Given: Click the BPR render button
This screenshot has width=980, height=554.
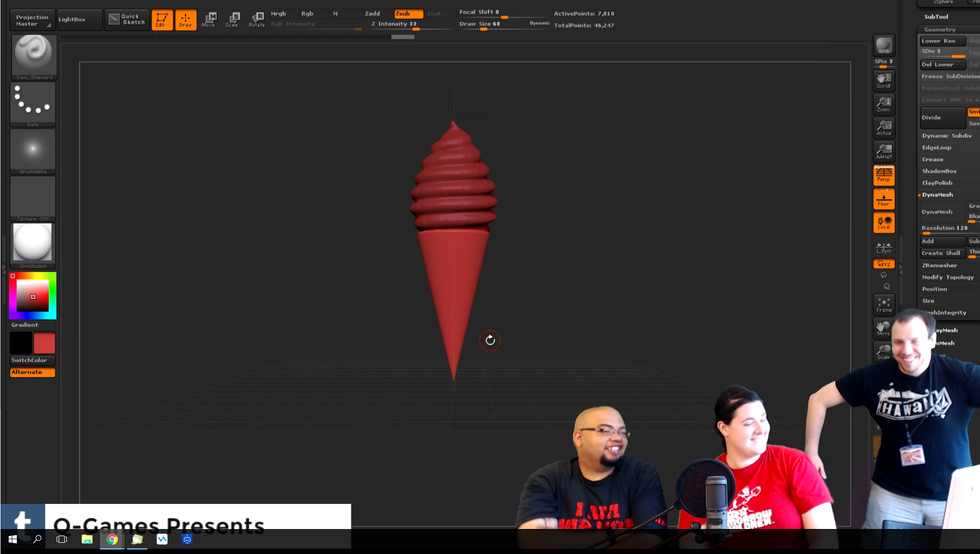Looking at the screenshot, I should click(884, 45).
